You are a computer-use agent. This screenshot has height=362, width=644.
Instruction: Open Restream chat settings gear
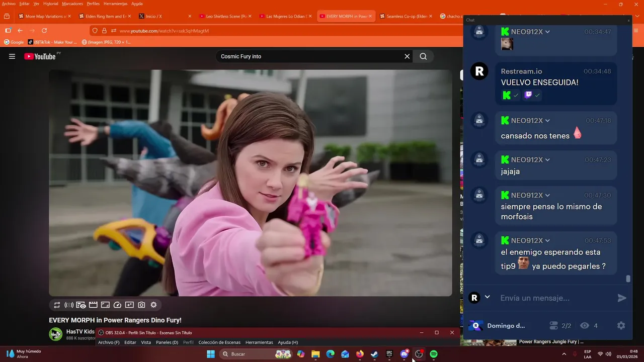click(x=621, y=325)
